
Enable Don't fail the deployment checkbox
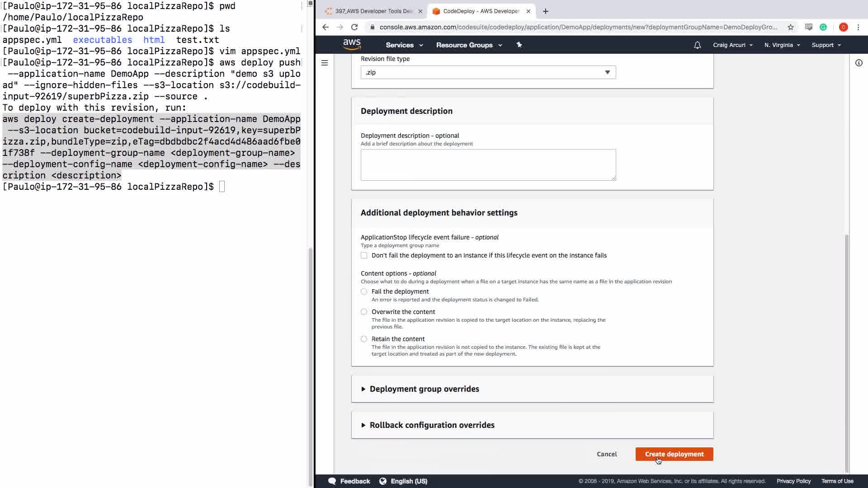(x=364, y=255)
